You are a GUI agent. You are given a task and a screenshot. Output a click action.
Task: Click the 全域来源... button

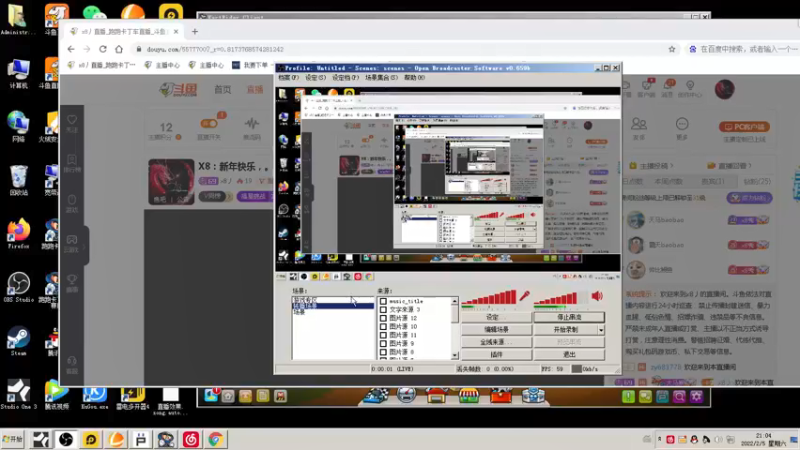coord(496,342)
